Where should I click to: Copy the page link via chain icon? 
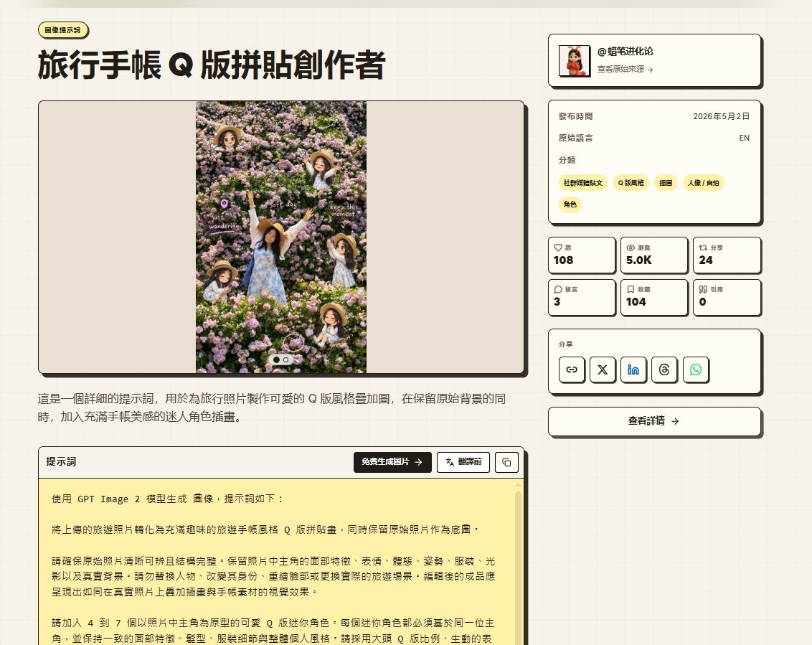571,369
